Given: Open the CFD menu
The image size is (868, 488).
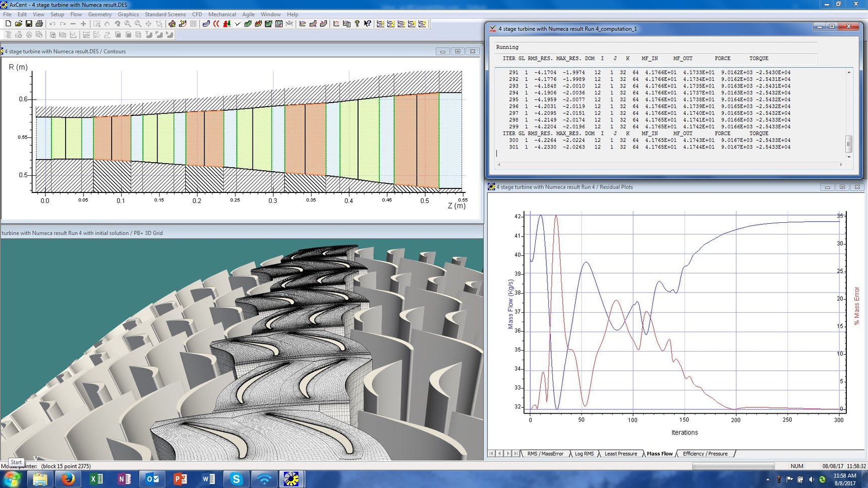Looking at the screenshot, I should pyautogui.click(x=196, y=14).
